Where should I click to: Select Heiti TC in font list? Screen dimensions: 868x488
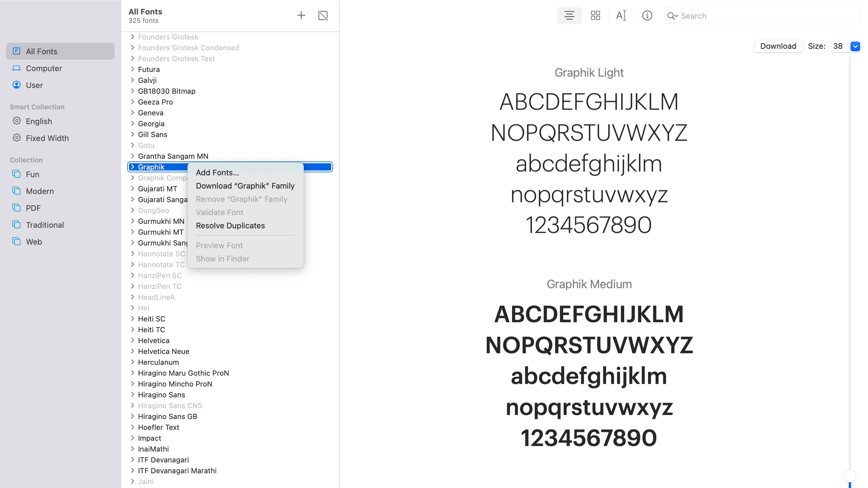click(230, 329)
